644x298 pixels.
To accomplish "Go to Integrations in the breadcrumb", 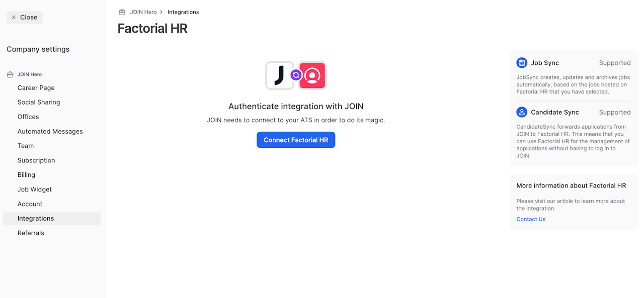I will (183, 12).
